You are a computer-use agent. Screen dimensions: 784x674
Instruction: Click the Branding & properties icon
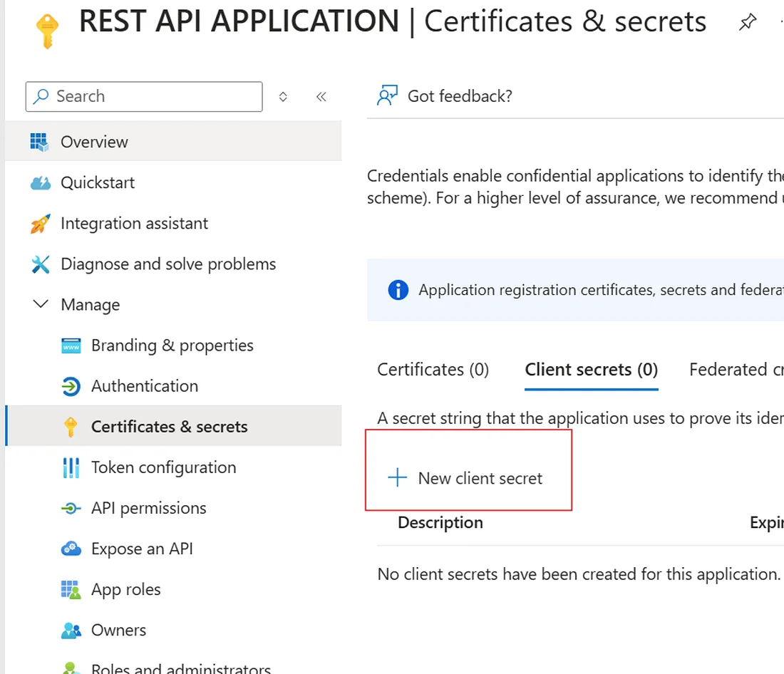coord(71,346)
